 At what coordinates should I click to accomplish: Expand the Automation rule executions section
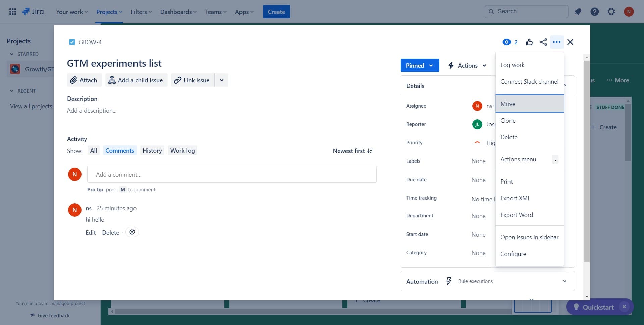(x=564, y=281)
